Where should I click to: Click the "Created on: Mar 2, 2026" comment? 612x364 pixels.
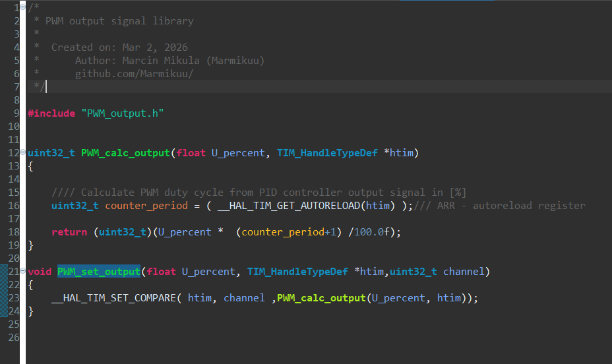click(x=119, y=47)
